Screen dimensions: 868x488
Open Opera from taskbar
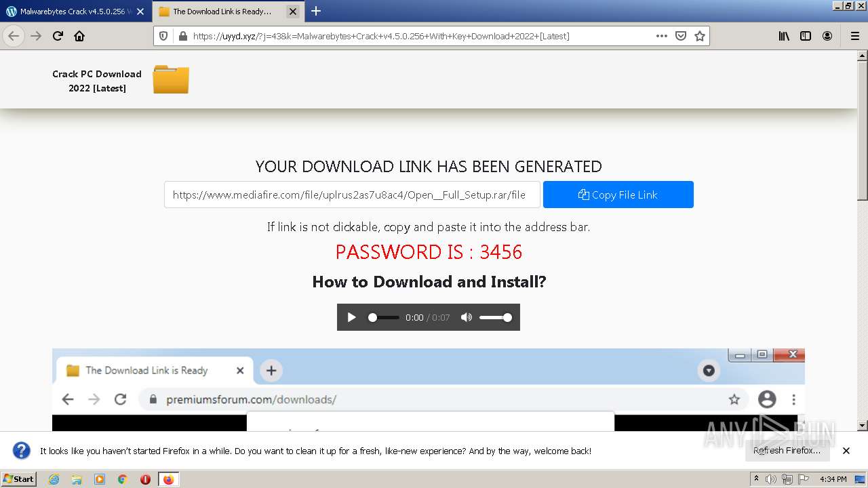pos(145,479)
